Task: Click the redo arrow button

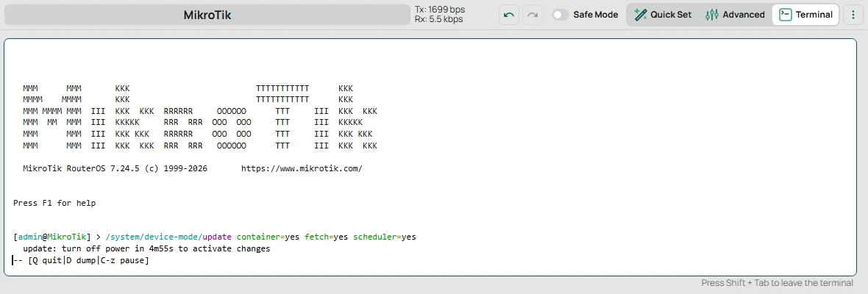Action: pos(533,15)
